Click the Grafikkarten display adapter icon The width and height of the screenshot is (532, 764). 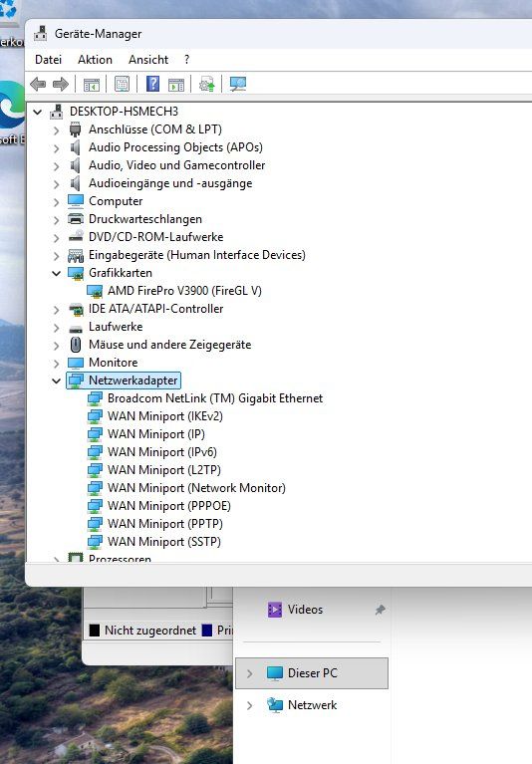point(76,273)
